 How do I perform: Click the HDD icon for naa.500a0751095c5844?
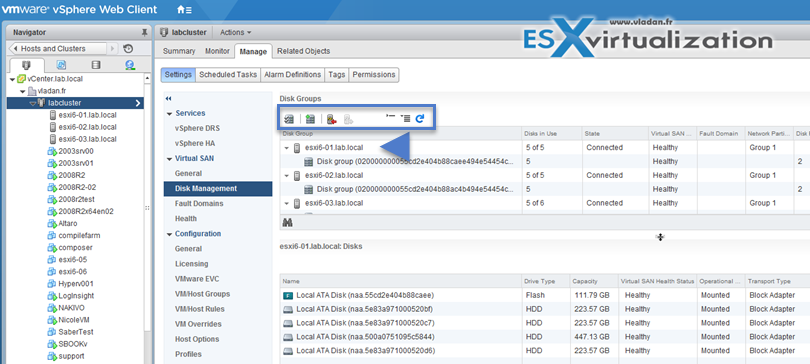click(x=288, y=337)
